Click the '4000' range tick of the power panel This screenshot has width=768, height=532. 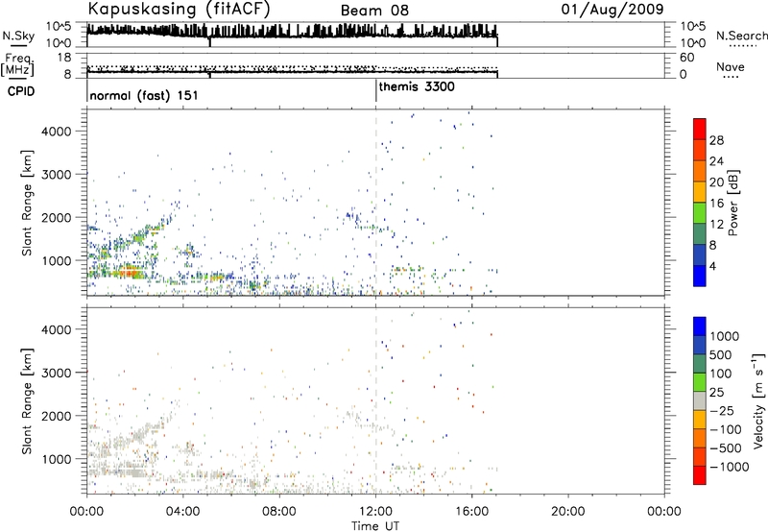[x=57, y=132]
